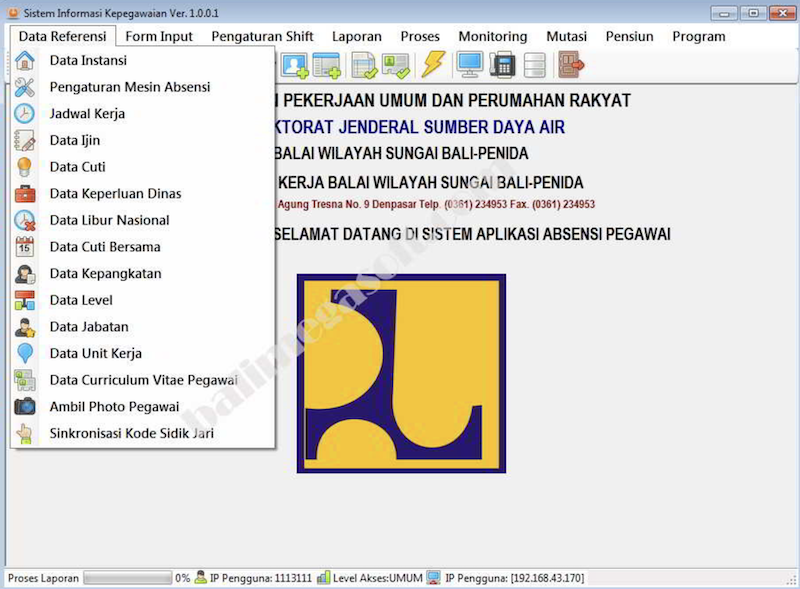Select Jadwal Kerja from the menu
The width and height of the screenshot is (800, 589).
pyautogui.click(x=87, y=114)
